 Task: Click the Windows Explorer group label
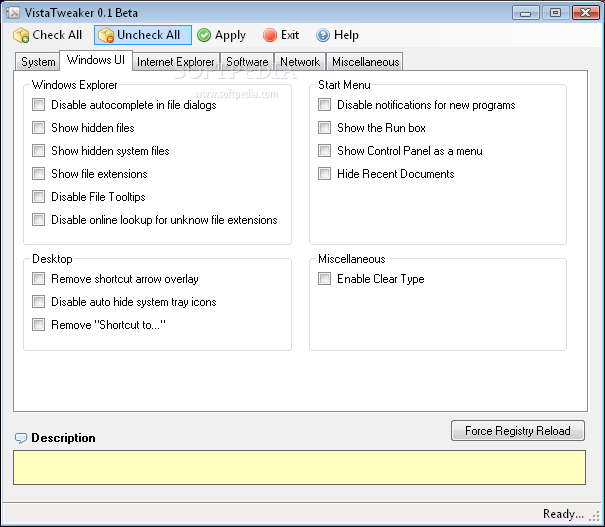pyautogui.click(x=74, y=85)
